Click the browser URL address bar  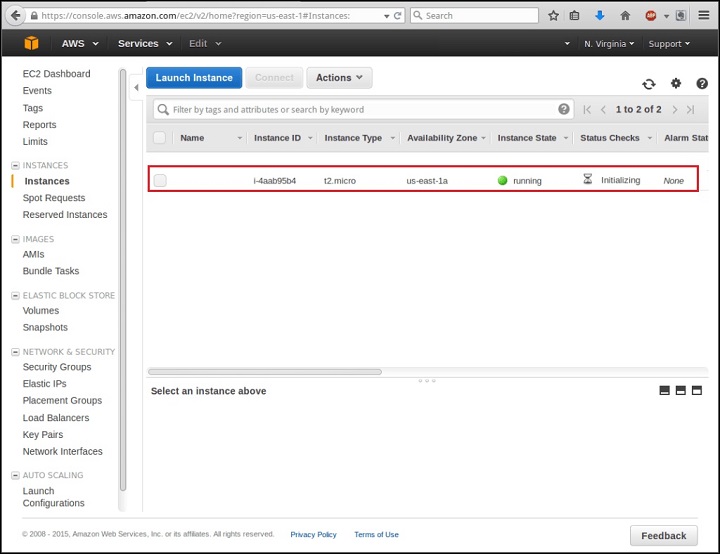(207, 16)
